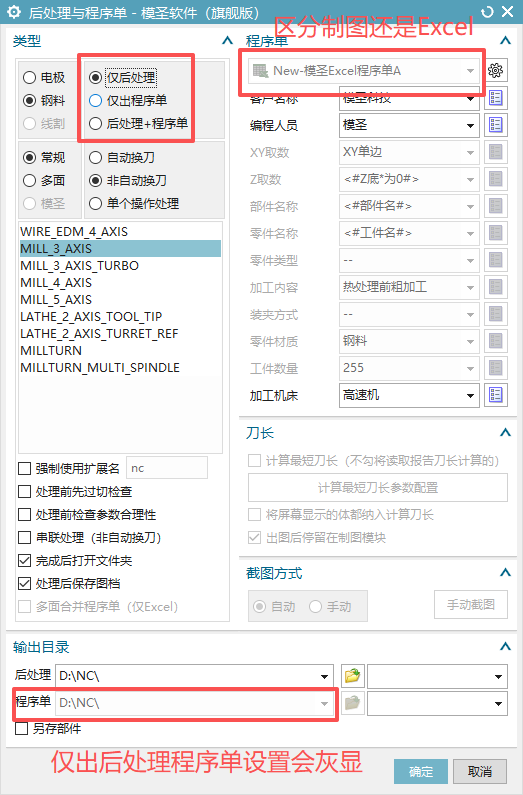Click the 取消 button
The width and height of the screenshot is (523, 795).
pos(480,772)
